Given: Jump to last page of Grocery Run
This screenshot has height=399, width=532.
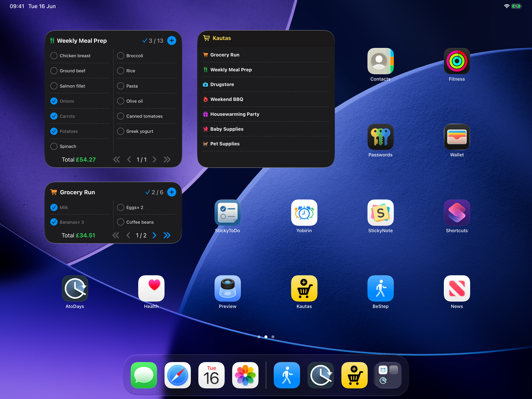Looking at the screenshot, I should 167,235.
